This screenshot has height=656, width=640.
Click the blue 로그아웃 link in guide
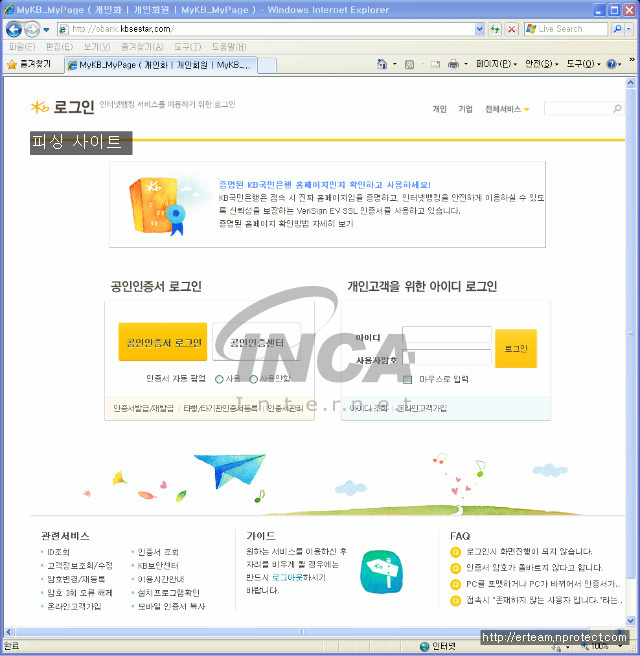287,577
